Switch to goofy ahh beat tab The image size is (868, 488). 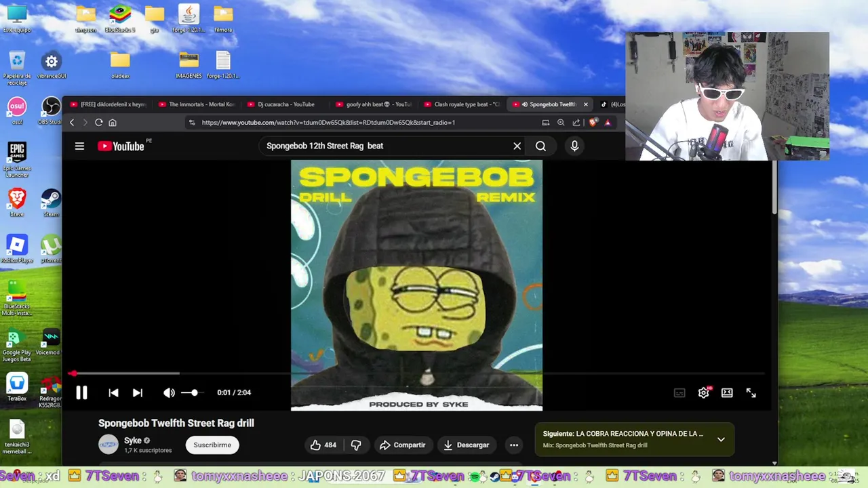pos(374,104)
